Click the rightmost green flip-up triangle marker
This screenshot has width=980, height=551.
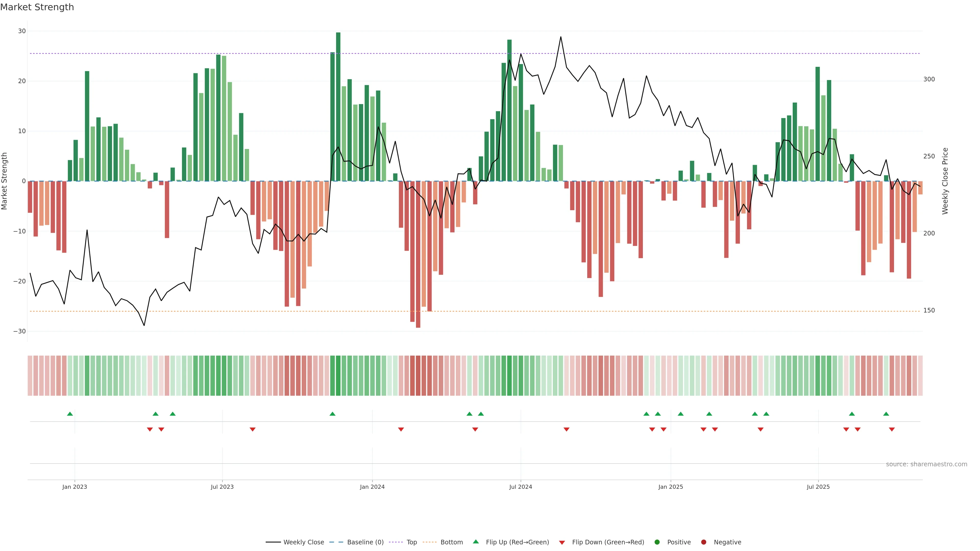point(886,414)
